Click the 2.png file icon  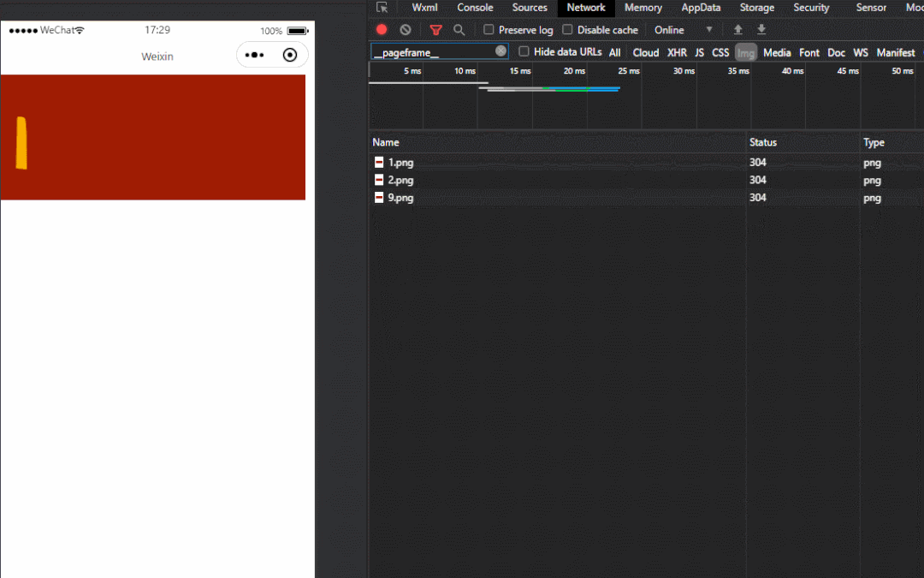pos(379,180)
